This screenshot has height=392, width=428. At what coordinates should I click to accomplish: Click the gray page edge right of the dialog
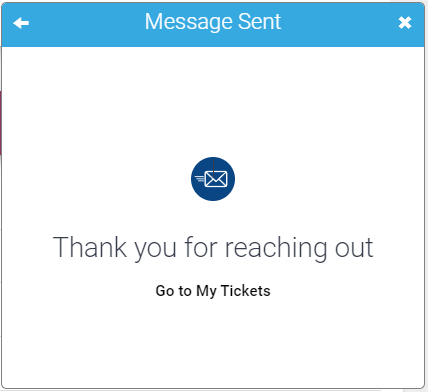click(426, 200)
